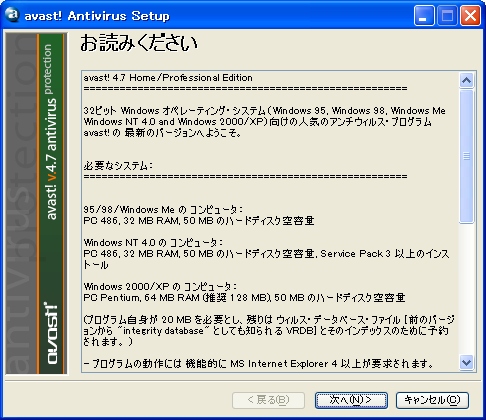Click the scroll up arrow of readme

tap(466, 80)
